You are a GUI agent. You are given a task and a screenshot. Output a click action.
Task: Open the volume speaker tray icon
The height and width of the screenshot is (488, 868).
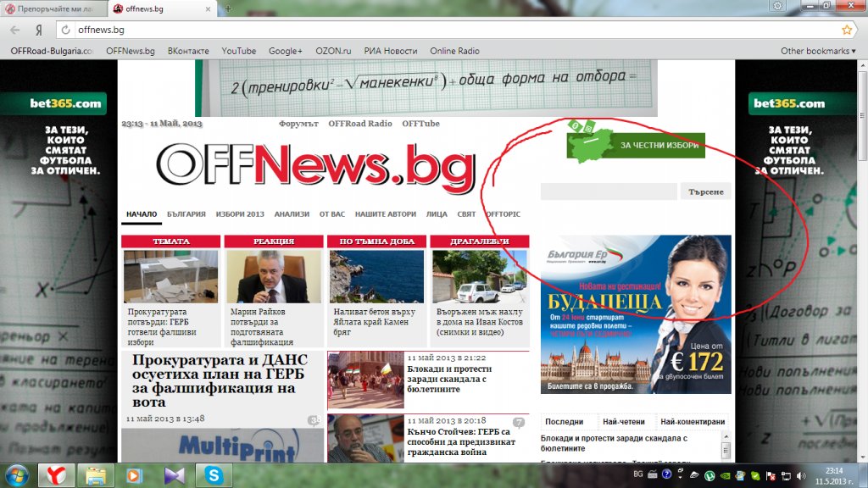pos(801,476)
